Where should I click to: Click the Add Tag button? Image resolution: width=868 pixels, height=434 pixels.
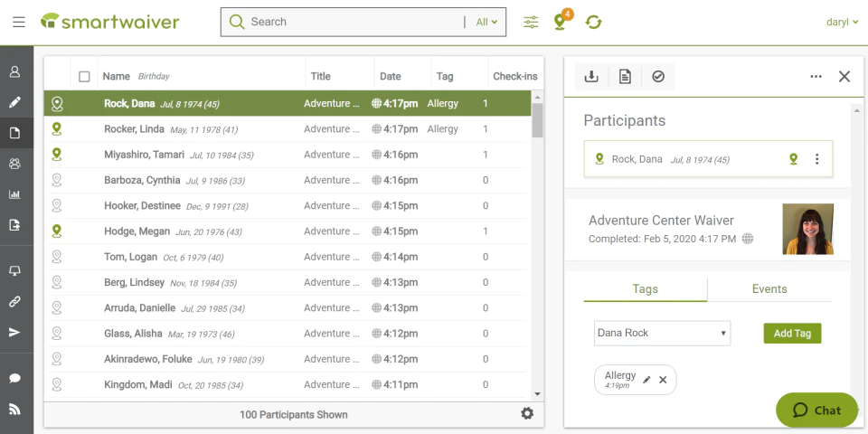coord(792,333)
